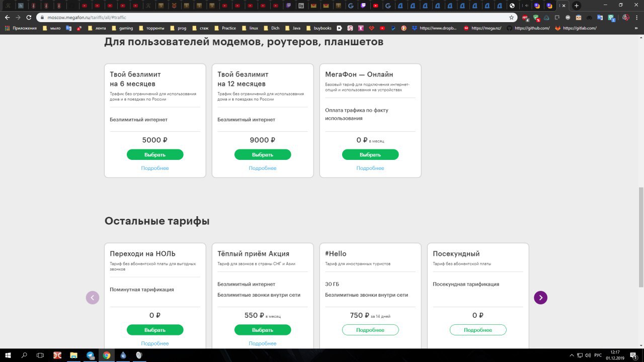Open Подробнее link under Тёплый приём Акция
Screen dimensions: 644x362
click(x=263, y=343)
